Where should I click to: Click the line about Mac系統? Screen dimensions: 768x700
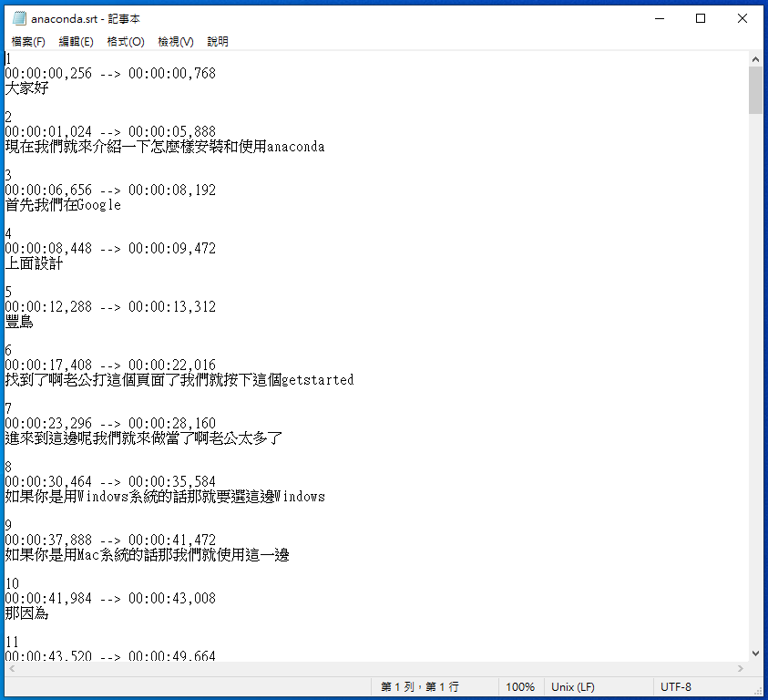click(x=147, y=555)
